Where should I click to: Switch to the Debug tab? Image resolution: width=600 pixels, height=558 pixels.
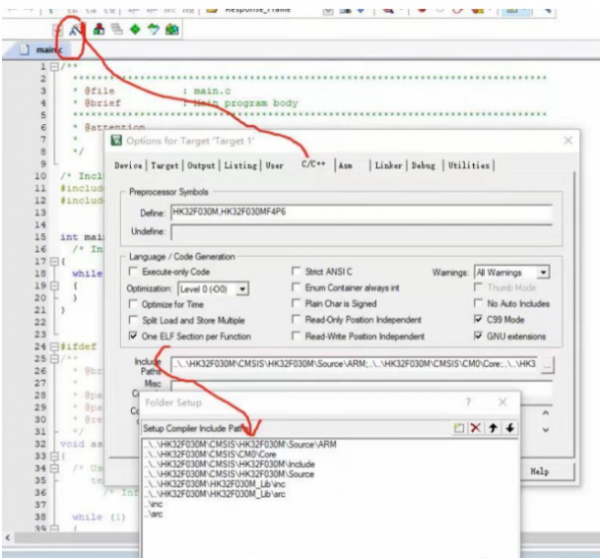tap(423, 165)
